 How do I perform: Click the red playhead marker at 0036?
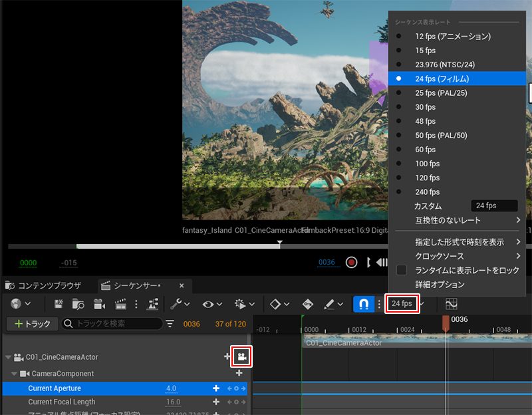point(446,322)
